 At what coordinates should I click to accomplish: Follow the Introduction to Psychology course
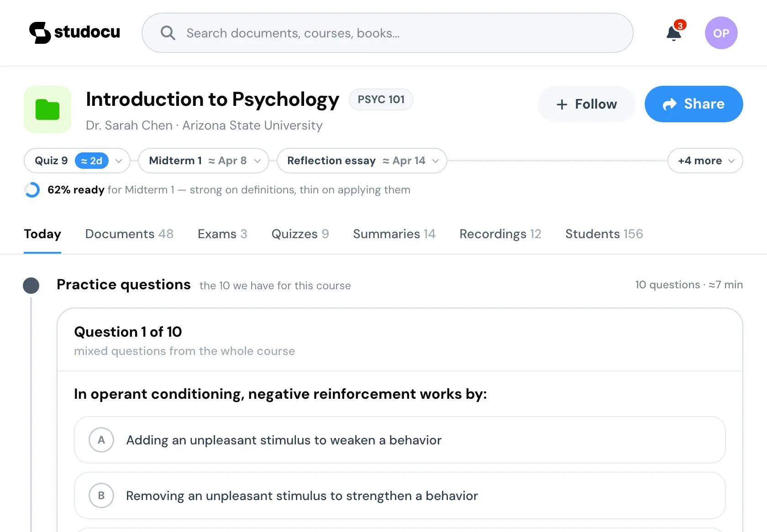[x=587, y=104]
